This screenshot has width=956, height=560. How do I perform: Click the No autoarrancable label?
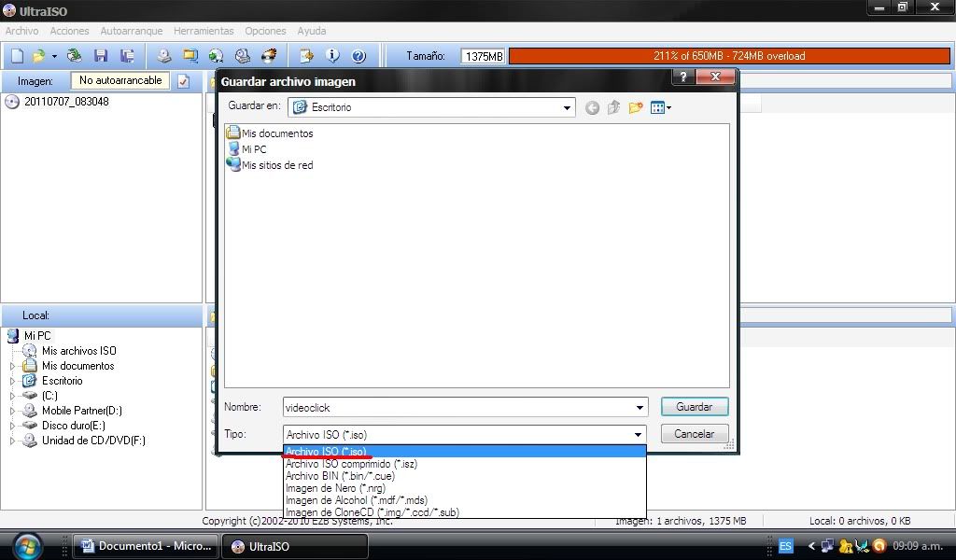pos(120,80)
